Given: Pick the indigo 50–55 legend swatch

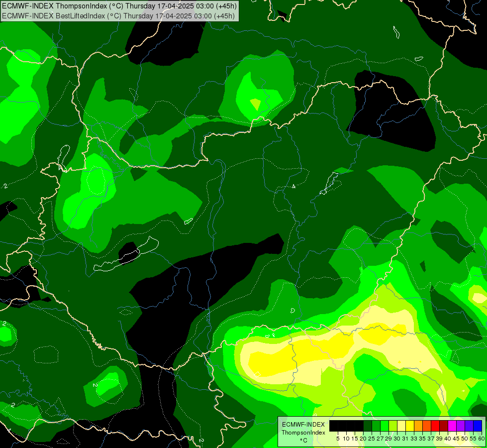Looking at the screenshot, I should [x=469, y=426].
